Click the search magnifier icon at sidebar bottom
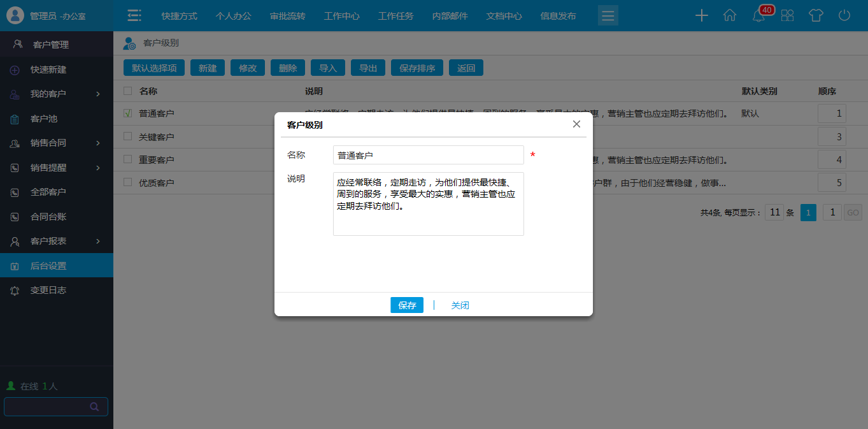868x429 pixels. click(94, 406)
